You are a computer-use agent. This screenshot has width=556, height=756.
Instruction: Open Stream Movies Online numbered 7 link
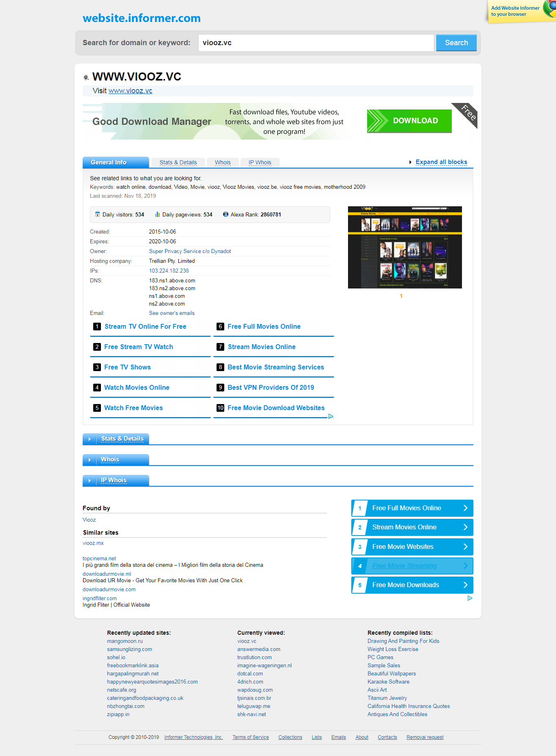[x=262, y=347]
